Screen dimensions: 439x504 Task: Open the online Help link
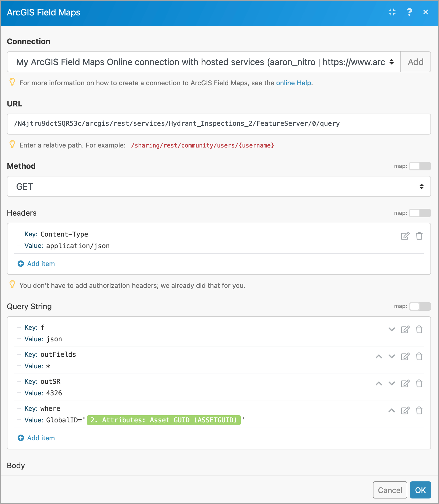click(294, 83)
